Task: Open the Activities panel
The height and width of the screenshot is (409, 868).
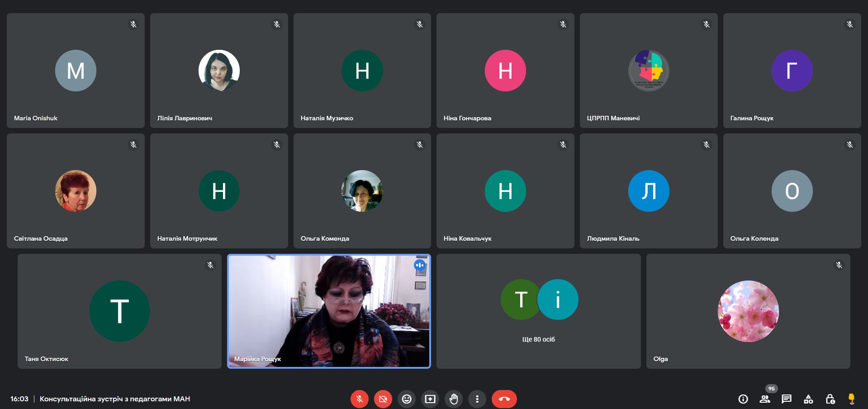Action: [x=808, y=399]
